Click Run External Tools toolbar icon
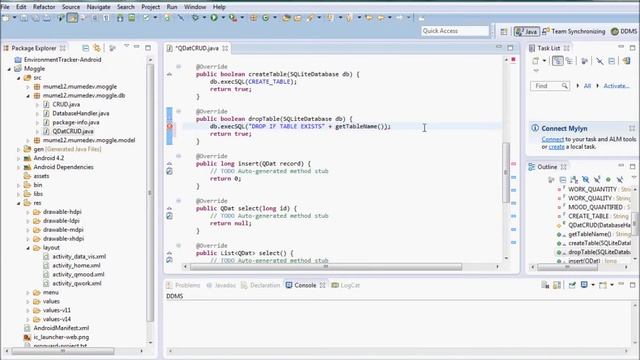The width and height of the screenshot is (640, 360). pos(233,18)
